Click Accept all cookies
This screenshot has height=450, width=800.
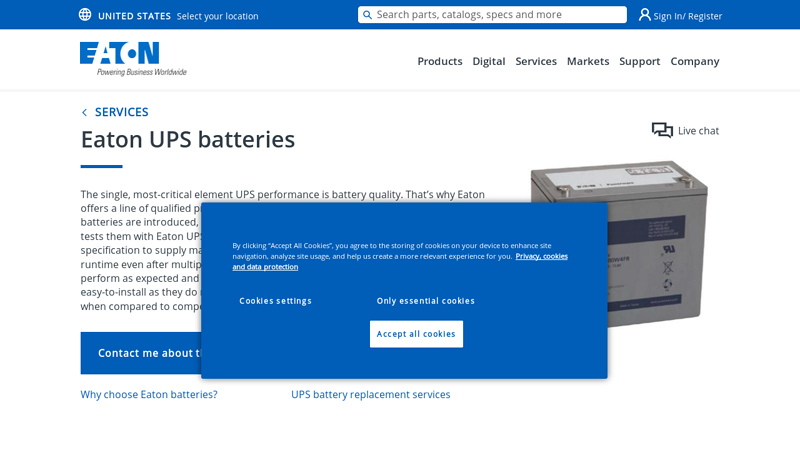[416, 334]
